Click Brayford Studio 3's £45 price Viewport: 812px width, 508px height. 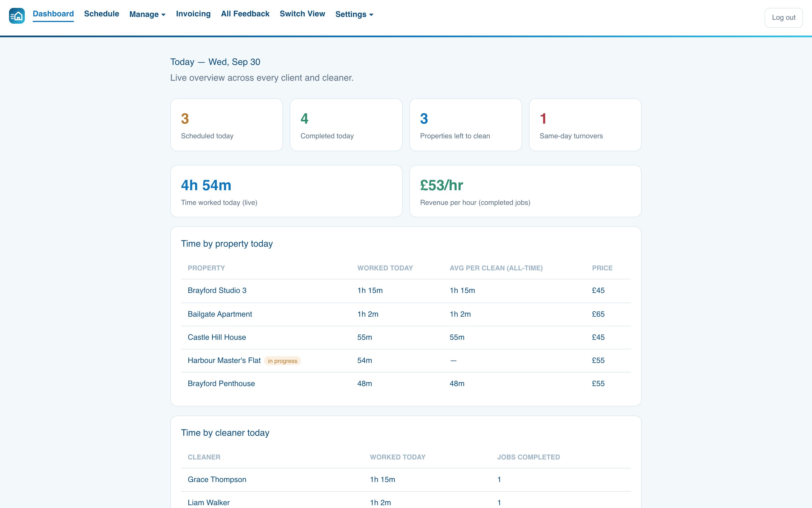point(598,290)
